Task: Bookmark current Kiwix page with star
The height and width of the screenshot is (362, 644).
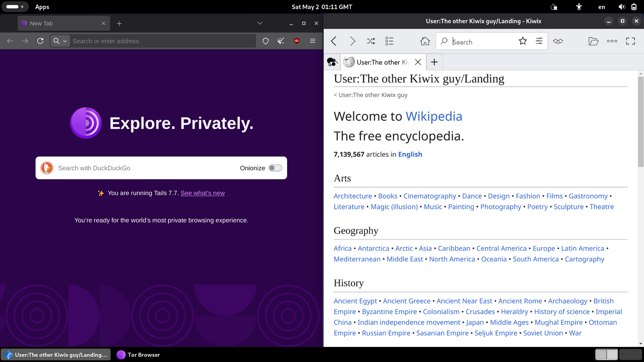Action: click(x=523, y=41)
